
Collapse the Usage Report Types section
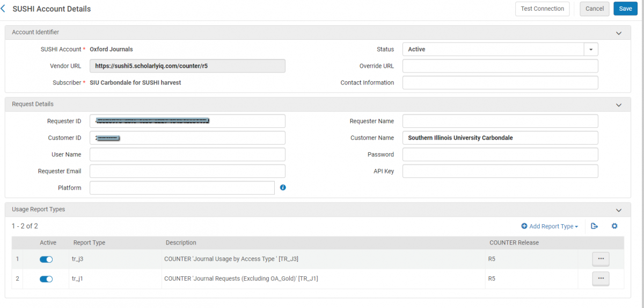619,210
